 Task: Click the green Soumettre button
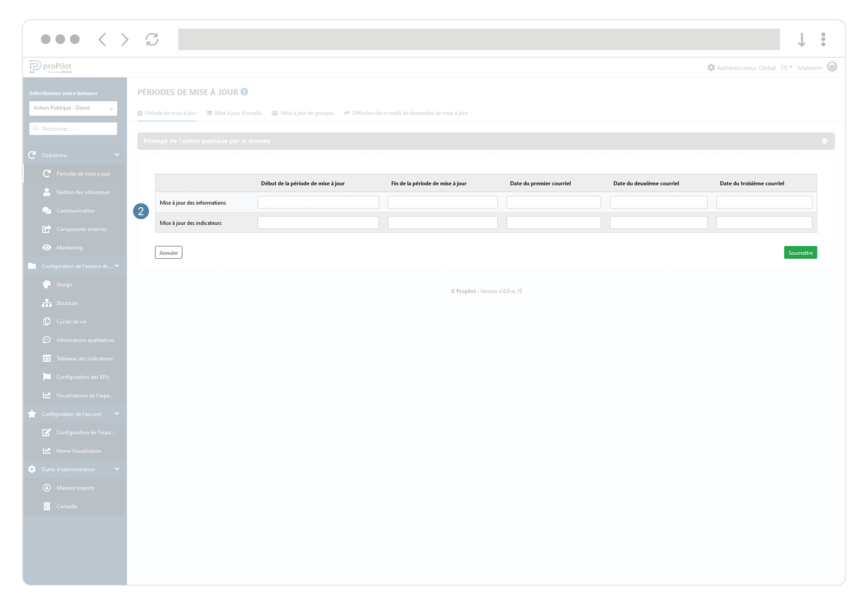pos(800,253)
